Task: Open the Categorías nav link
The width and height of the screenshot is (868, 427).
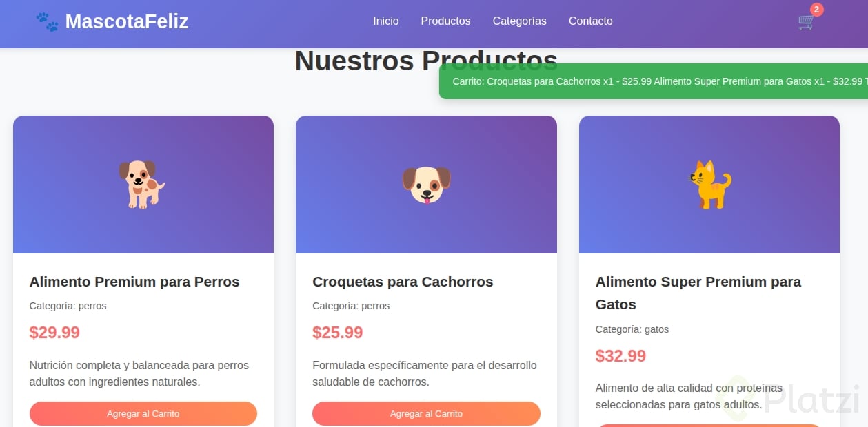Action: coord(520,21)
